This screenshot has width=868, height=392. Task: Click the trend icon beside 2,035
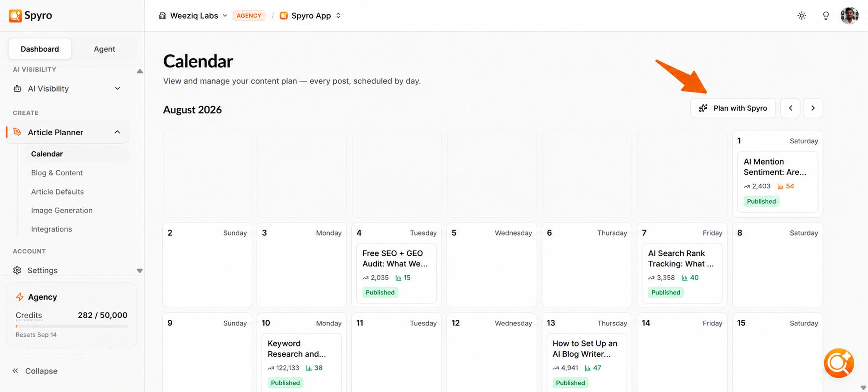(x=366, y=278)
